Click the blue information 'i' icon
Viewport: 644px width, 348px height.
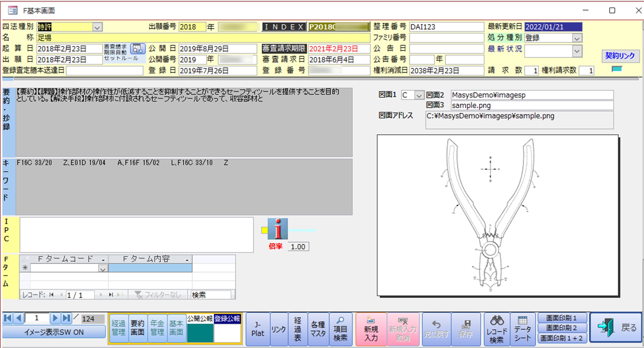(x=278, y=229)
